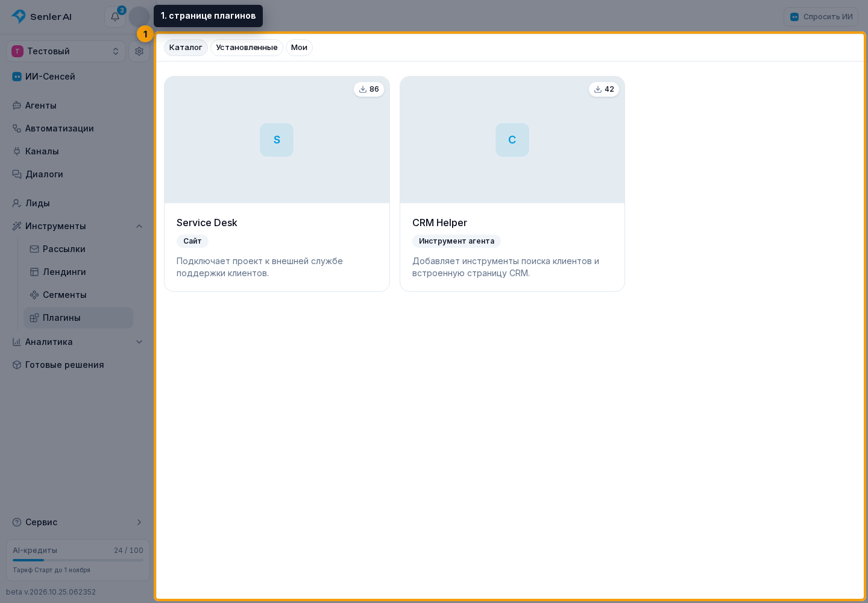This screenshot has width=868, height=603.
Task: Select Плагины in the sidebar
Action: 78,318
